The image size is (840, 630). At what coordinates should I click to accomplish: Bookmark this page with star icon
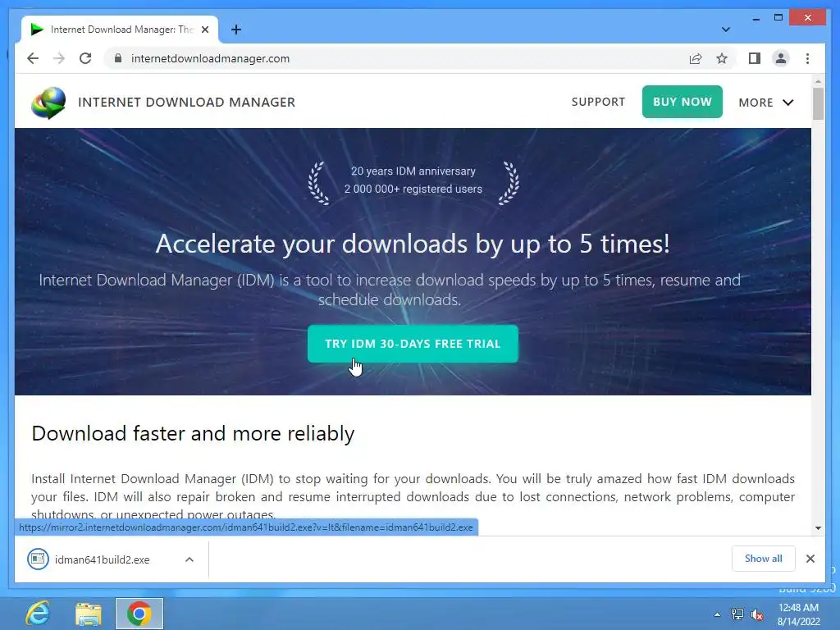pos(722,58)
